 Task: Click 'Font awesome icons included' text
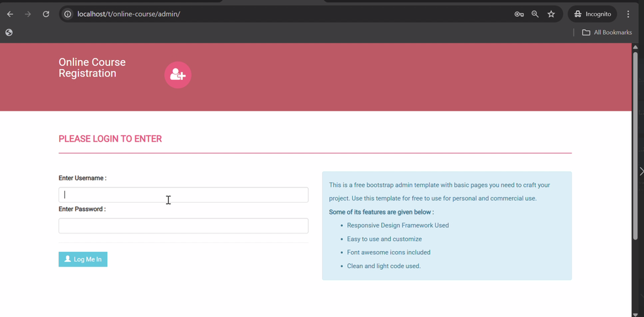pyautogui.click(x=389, y=252)
